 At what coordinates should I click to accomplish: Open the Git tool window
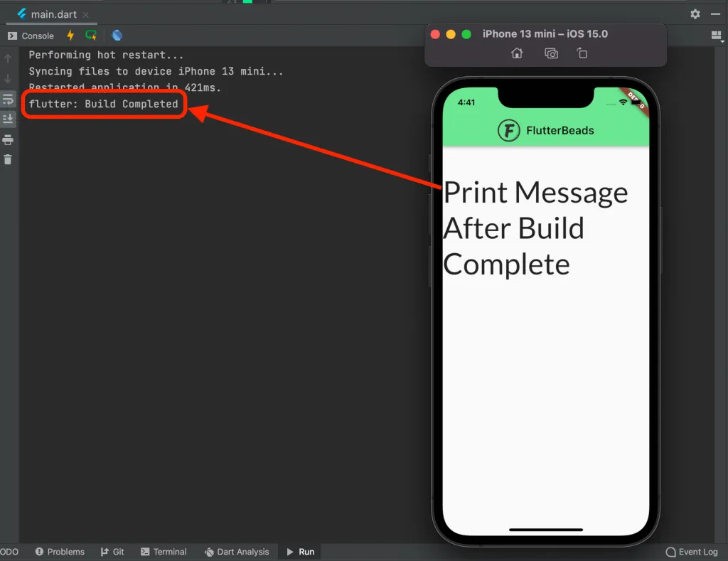coord(112,552)
